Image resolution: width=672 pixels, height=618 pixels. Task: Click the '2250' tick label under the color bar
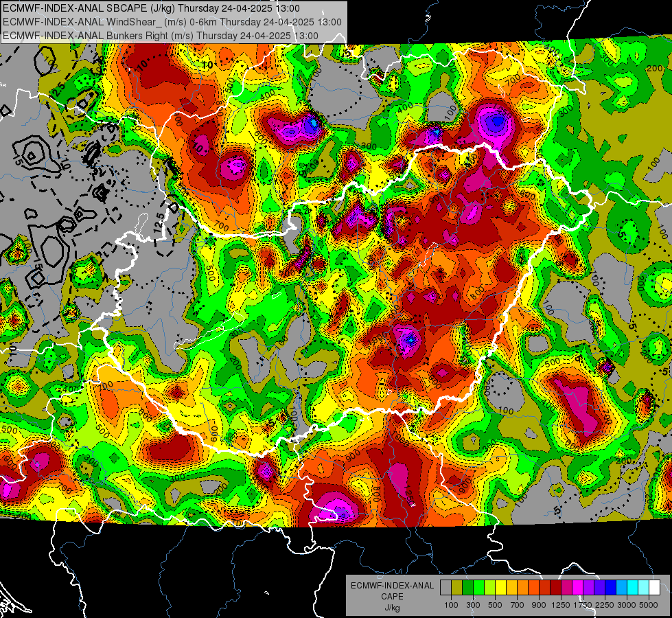pos(605,605)
